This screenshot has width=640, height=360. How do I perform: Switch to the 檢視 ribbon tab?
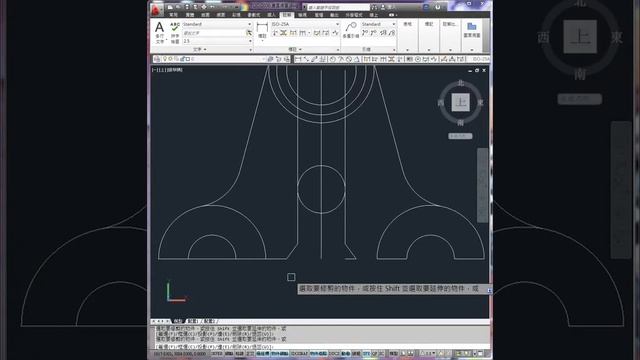302,15
